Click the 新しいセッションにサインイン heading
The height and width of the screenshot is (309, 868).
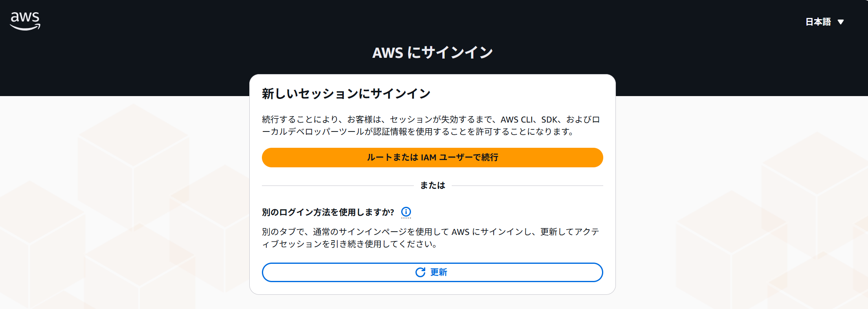click(346, 94)
